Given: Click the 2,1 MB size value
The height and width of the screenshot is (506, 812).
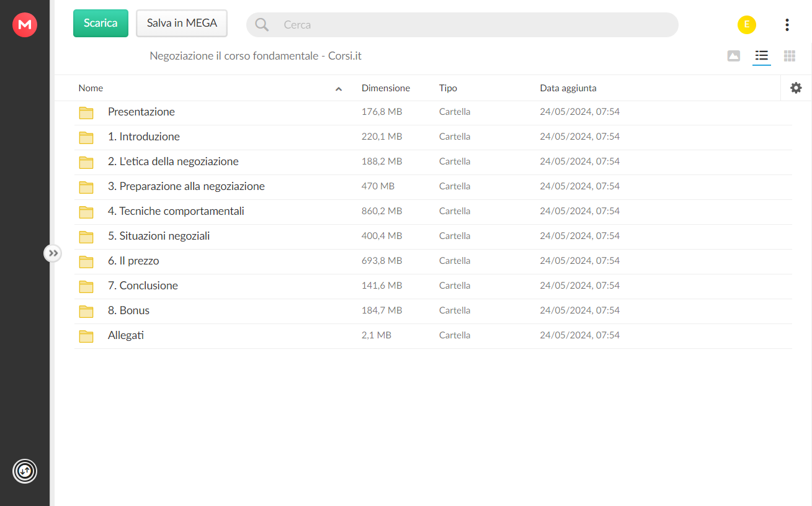Looking at the screenshot, I should [377, 335].
